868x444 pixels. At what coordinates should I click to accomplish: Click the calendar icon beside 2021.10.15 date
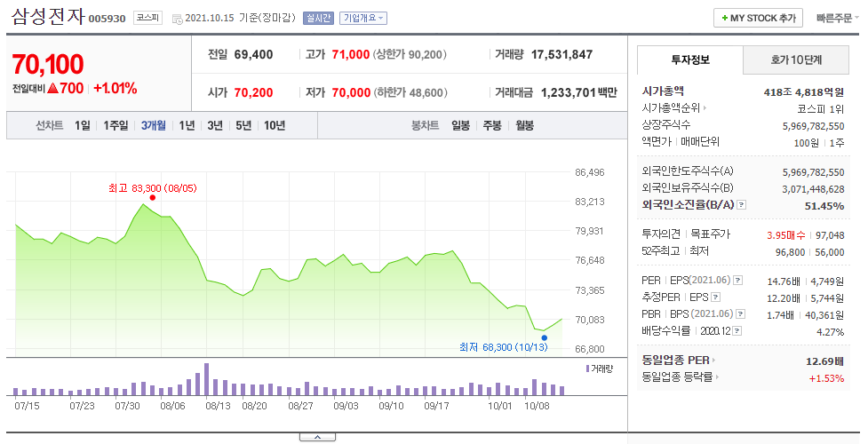point(177,19)
